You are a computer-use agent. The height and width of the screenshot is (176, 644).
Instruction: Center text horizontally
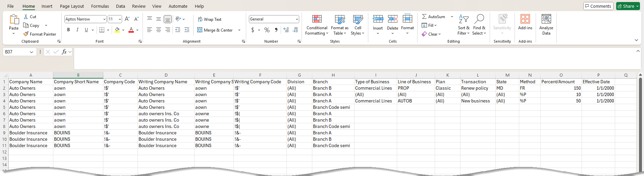click(159, 30)
